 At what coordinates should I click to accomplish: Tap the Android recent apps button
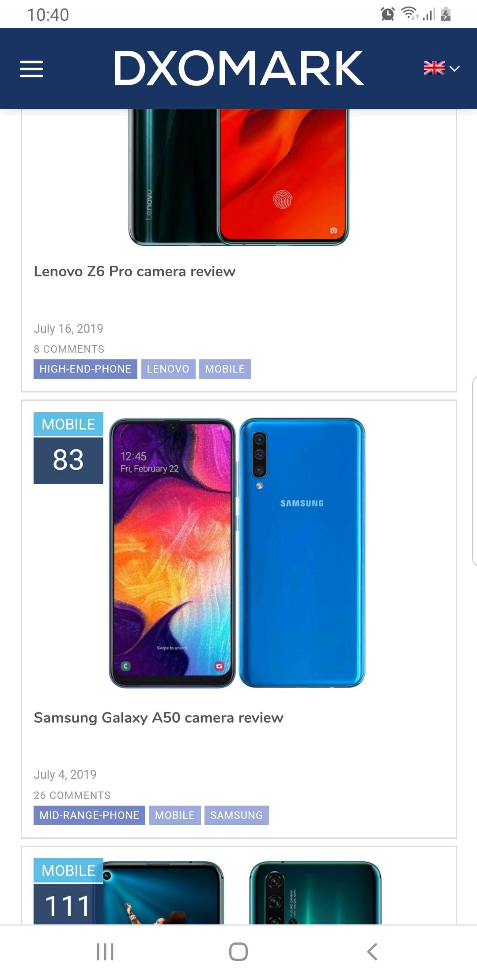coord(105,952)
